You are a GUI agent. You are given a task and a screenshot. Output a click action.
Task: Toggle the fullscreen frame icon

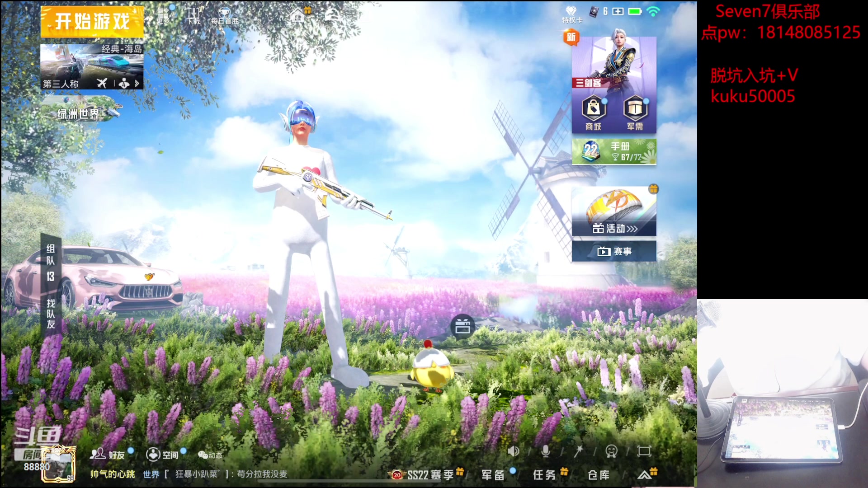click(x=644, y=451)
